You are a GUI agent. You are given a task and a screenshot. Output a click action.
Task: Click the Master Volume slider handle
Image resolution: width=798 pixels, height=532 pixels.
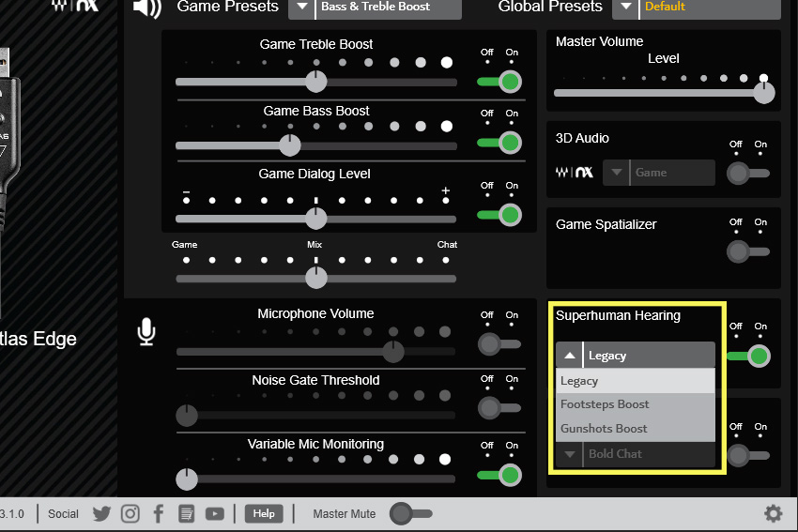[x=764, y=93]
